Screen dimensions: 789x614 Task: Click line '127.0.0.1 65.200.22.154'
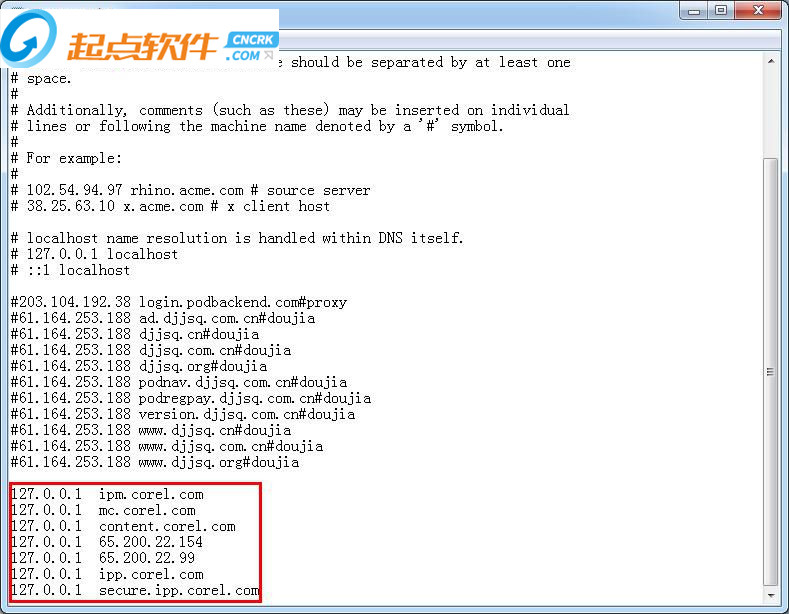tap(107, 542)
